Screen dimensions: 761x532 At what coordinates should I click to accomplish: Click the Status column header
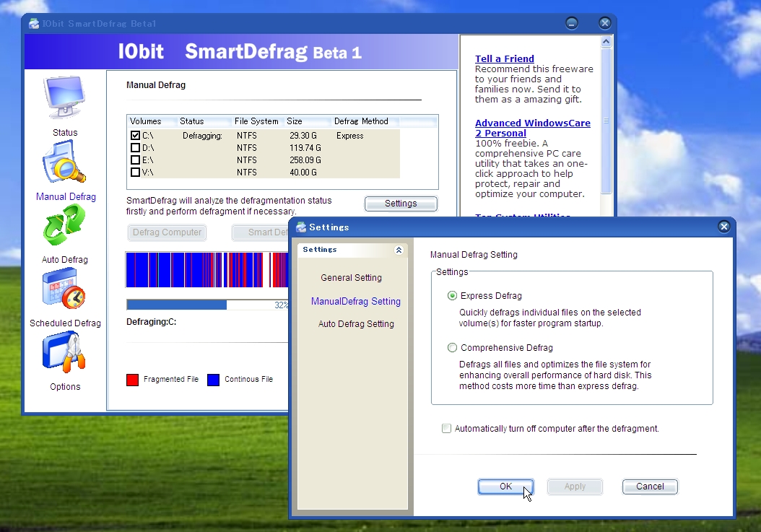pos(204,121)
